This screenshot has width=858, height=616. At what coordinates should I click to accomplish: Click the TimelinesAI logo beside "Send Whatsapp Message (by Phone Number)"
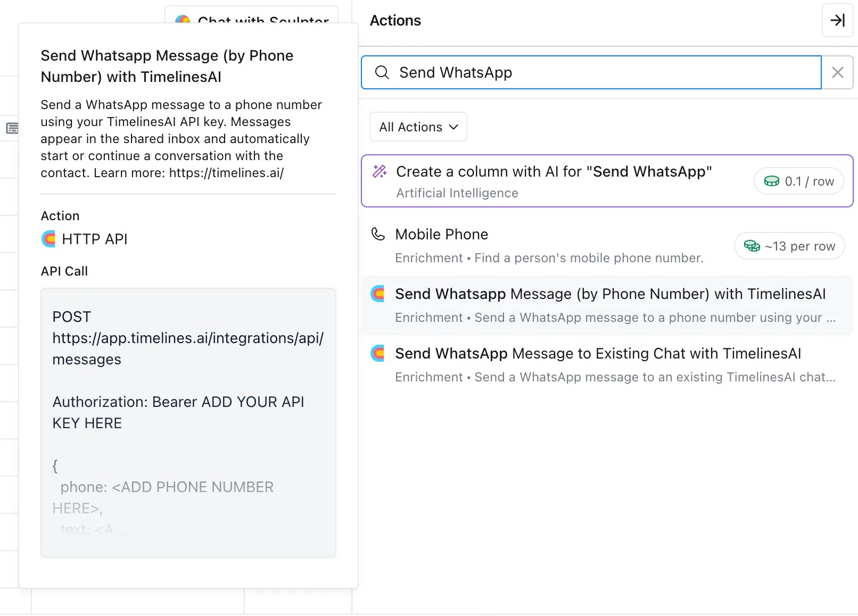pos(377,294)
